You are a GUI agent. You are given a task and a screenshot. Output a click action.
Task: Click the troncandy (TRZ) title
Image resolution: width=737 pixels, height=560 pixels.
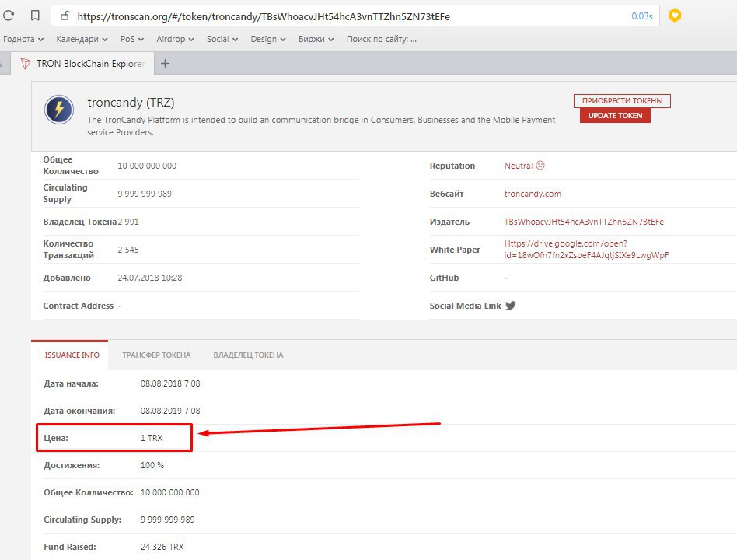[131, 103]
